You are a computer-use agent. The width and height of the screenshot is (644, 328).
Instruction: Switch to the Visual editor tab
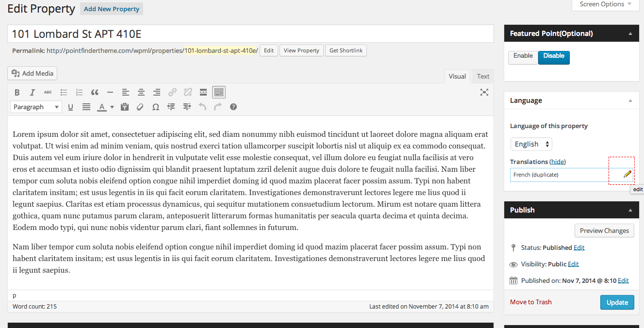[x=457, y=76]
